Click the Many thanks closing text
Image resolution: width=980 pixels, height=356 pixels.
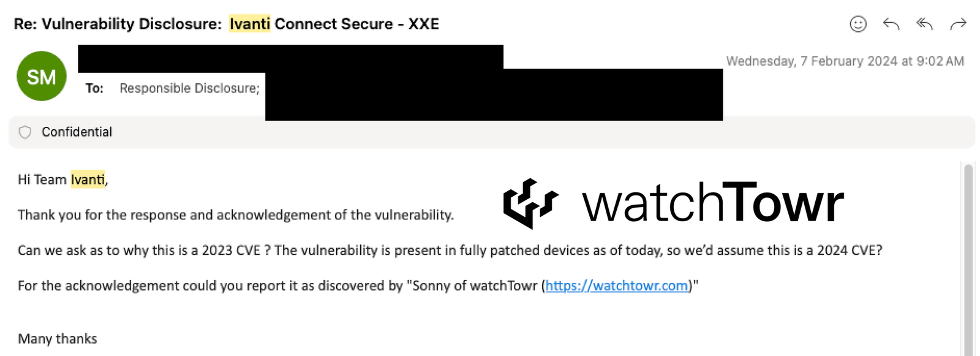tap(57, 338)
